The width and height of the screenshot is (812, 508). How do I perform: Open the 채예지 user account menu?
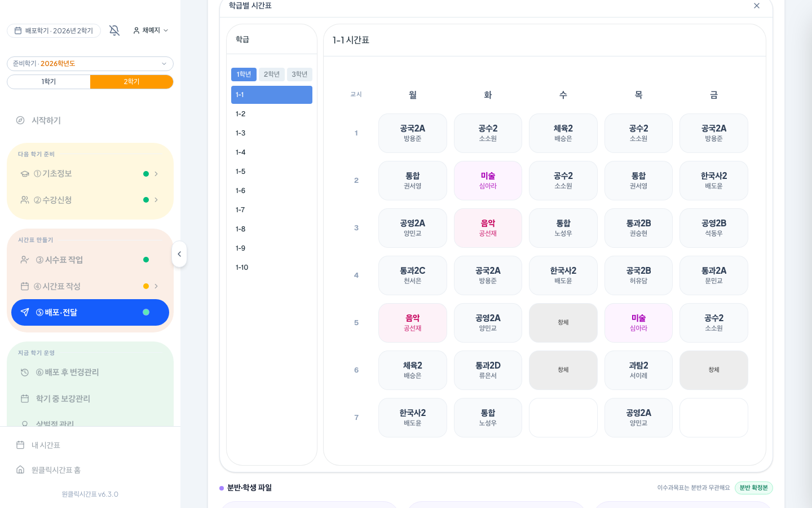pyautogui.click(x=151, y=30)
